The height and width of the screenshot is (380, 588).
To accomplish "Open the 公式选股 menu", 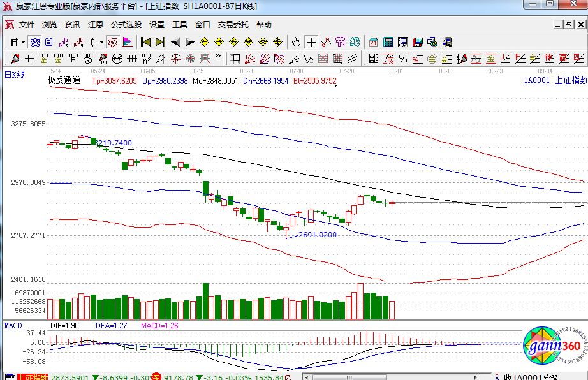I will [x=126, y=25].
